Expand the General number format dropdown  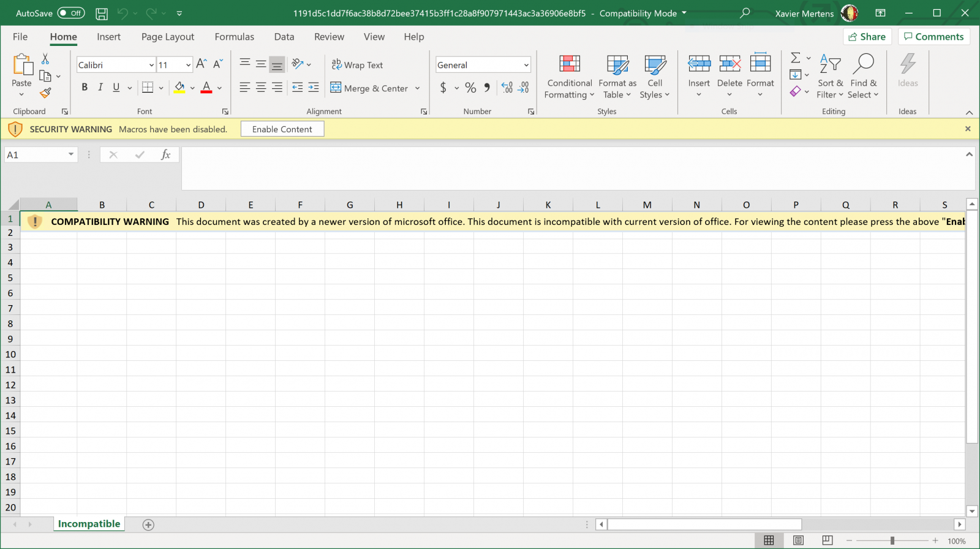pyautogui.click(x=526, y=65)
